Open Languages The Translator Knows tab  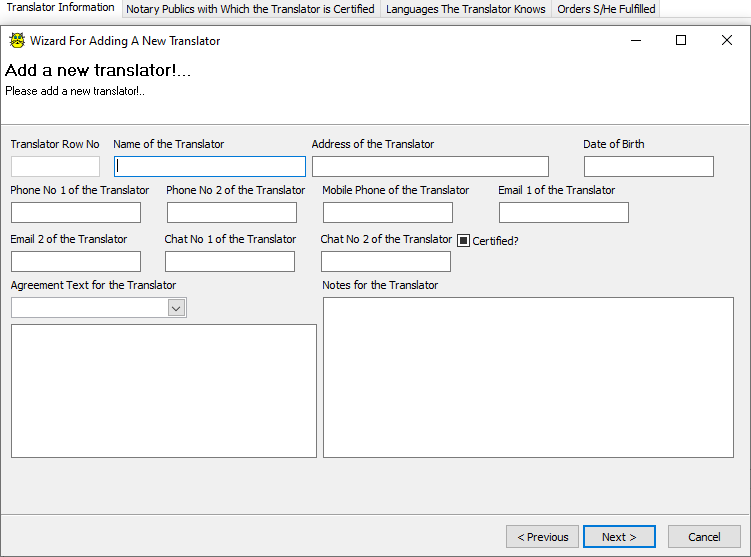coord(466,9)
